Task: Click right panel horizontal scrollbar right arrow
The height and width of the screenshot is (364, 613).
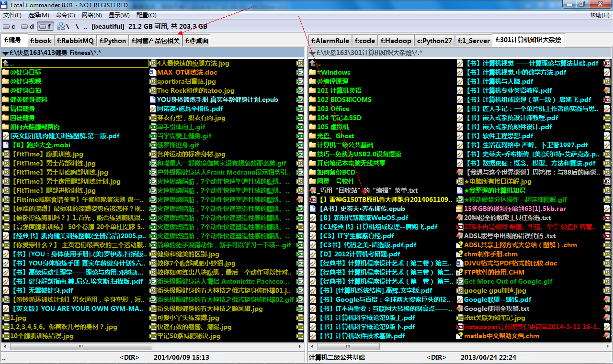Action: tap(607, 346)
